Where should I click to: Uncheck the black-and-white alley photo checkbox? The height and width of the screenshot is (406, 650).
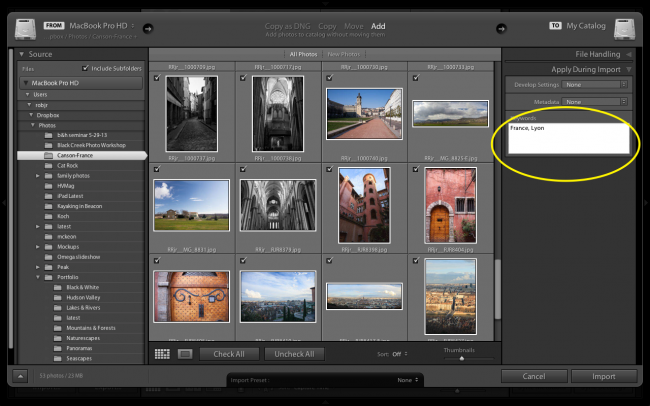click(157, 76)
